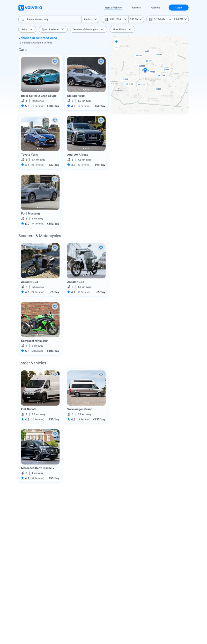The image size is (207, 644).
Task: Click the blue location pin on map
Action: click(145, 70)
